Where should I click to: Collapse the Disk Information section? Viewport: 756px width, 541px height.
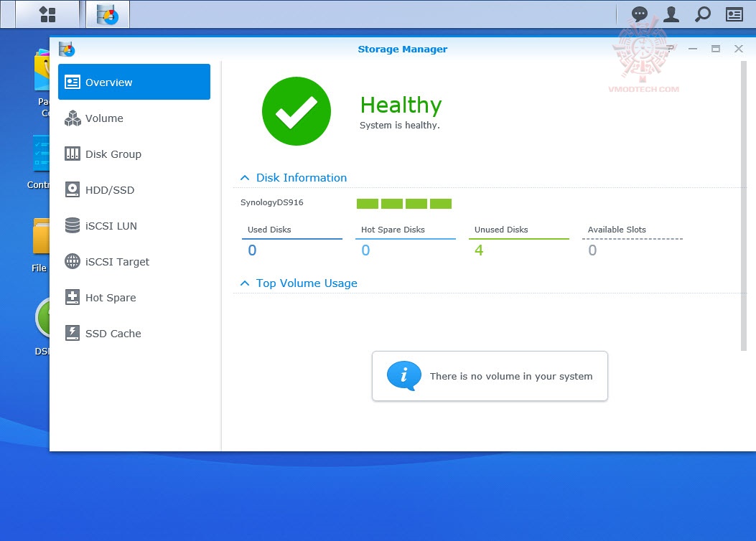244,178
